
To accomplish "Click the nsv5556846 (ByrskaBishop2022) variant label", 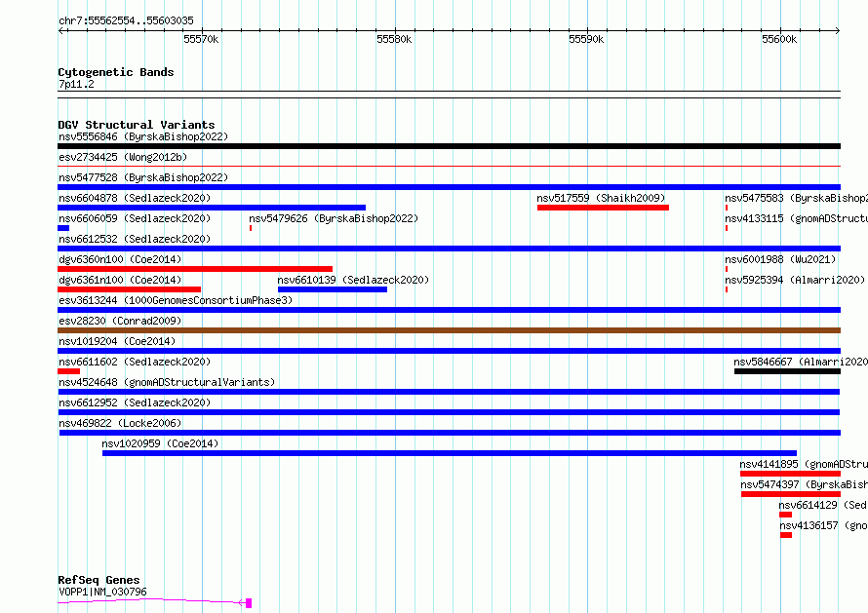I will (143, 136).
